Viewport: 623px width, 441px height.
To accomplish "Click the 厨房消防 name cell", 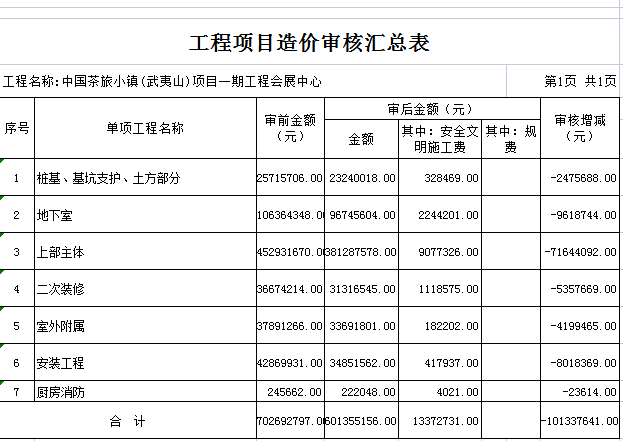I will (x=145, y=391).
